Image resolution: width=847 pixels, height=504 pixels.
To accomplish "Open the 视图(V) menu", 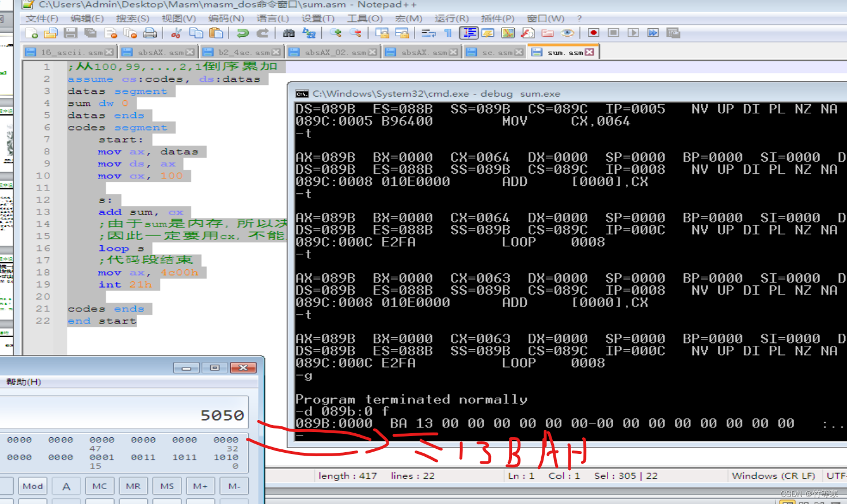I will pyautogui.click(x=178, y=18).
